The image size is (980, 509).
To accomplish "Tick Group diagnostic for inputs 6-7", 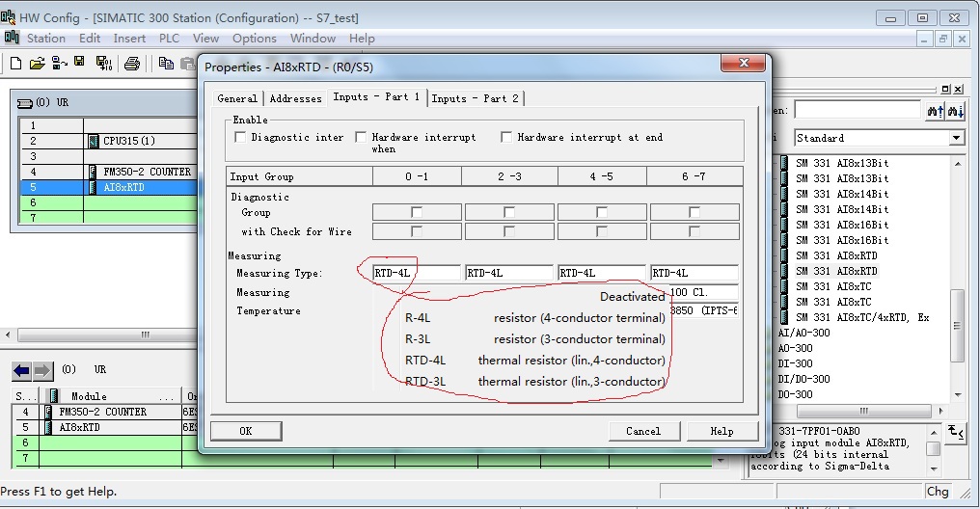I will tap(694, 212).
